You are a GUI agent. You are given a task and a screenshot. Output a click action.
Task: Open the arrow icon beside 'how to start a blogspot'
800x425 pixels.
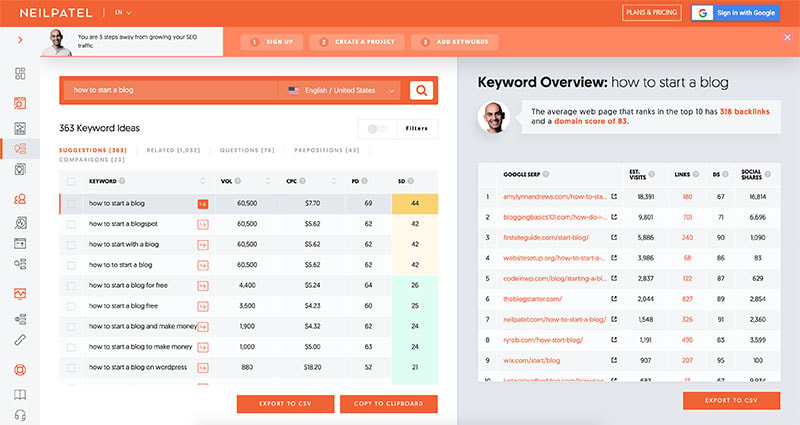203,224
